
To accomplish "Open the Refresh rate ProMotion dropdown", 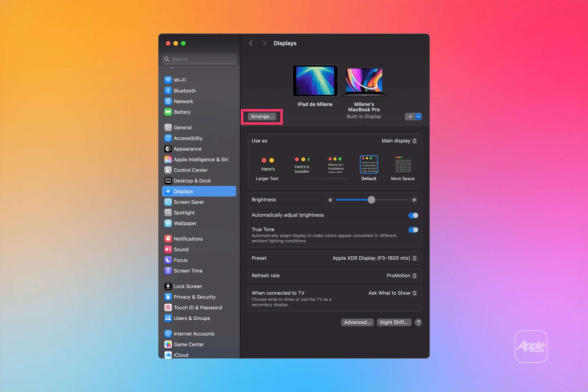I will click(x=402, y=276).
